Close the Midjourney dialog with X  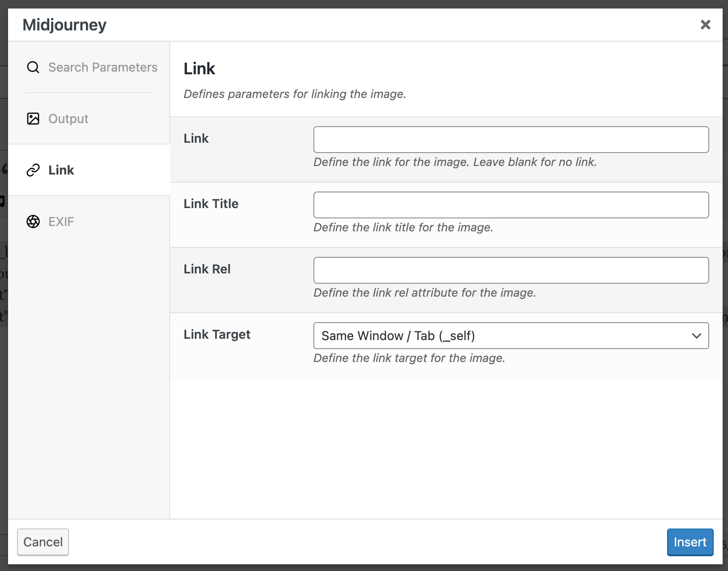click(x=706, y=25)
